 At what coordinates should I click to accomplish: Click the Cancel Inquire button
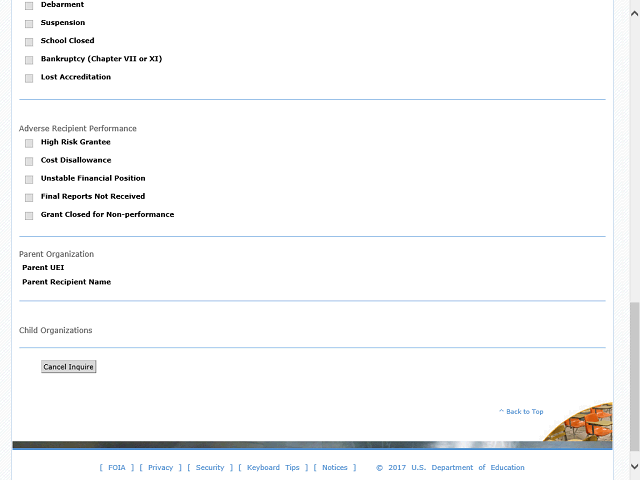pos(69,367)
